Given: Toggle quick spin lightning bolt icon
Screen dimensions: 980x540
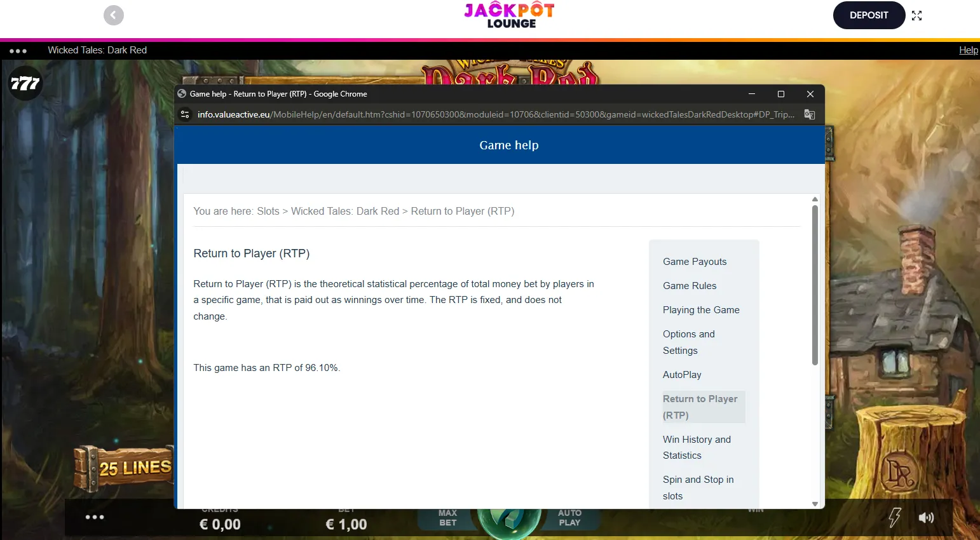Looking at the screenshot, I should tap(895, 518).
